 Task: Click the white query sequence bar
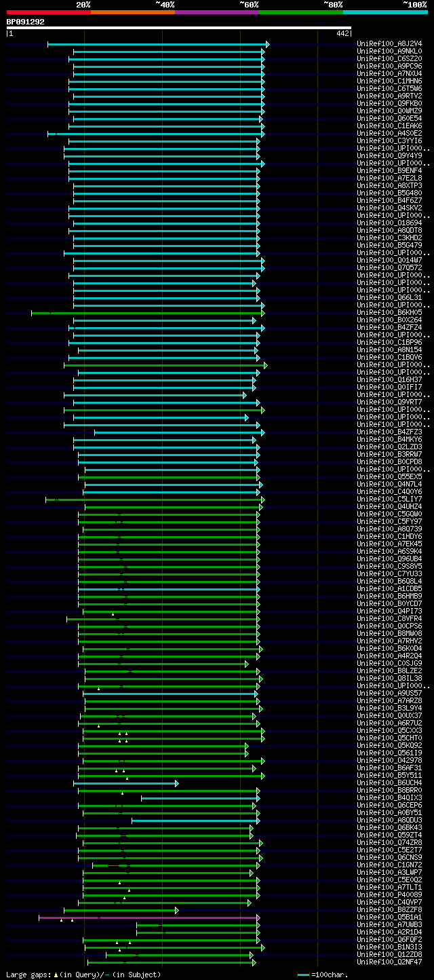pos(179,28)
